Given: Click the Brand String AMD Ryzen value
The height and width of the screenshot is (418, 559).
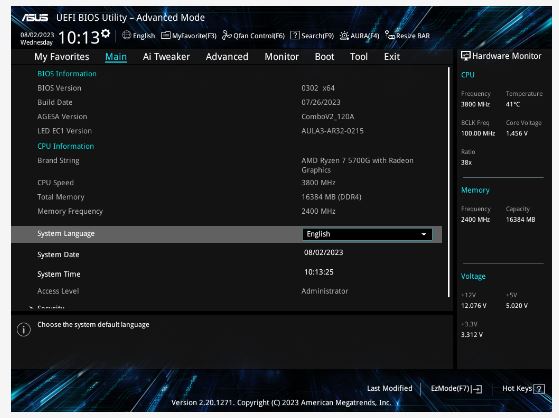Looking at the screenshot, I should (357, 165).
